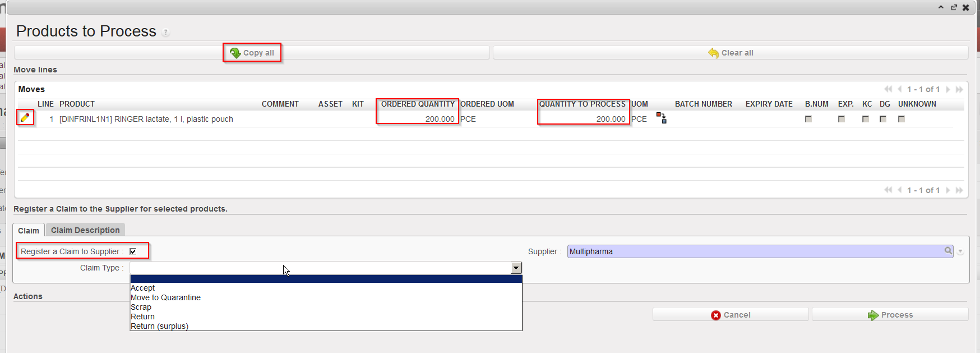
Task: Click the Clear all button
Action: 731,53
